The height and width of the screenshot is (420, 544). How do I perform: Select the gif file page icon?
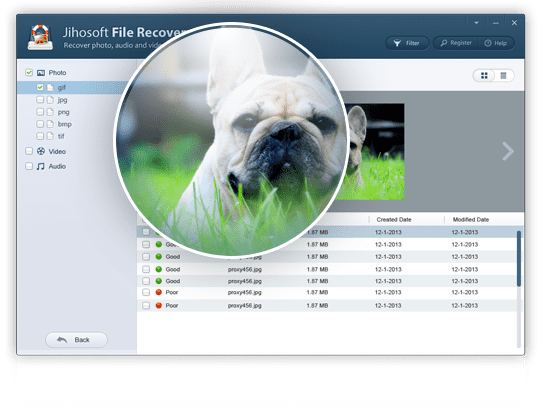50,87
